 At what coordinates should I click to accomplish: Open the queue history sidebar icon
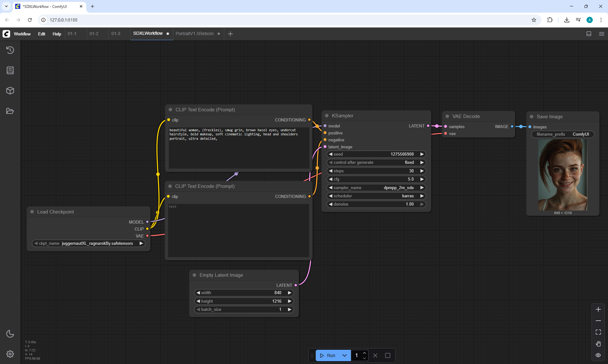click(x=10, y=50)
